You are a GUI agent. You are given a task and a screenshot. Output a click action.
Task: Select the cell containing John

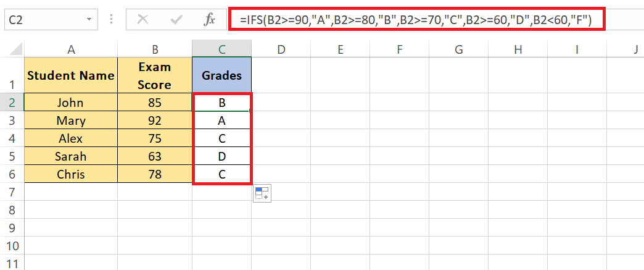(x=71, y=102)
